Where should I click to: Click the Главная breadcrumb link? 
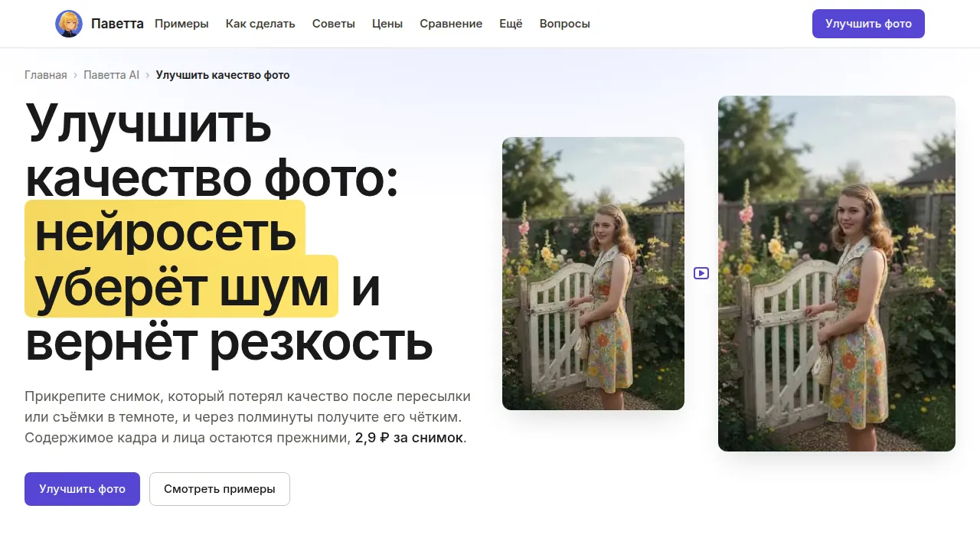point(46,75)
